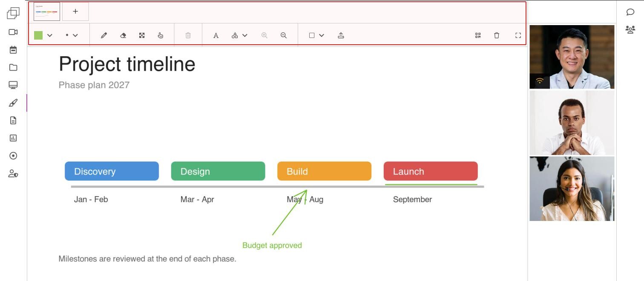Screen dimensions: 644x281
Task: Select the middle participant video tile
Action: tap(572, 123)
